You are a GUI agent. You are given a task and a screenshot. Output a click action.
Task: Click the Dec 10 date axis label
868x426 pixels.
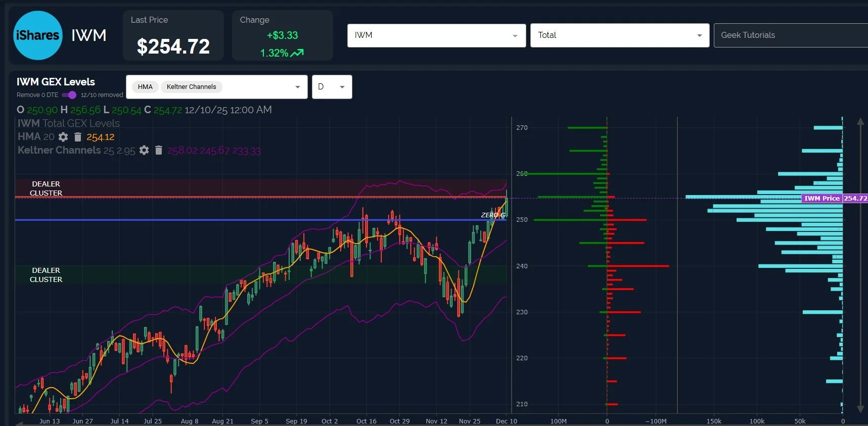506,421
